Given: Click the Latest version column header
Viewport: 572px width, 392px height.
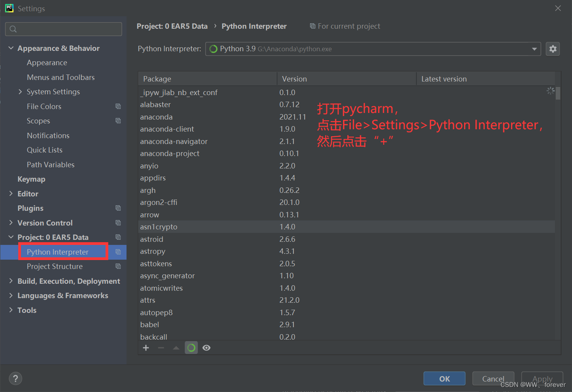Looking at the screenshot, I should (x=485, y=79).
